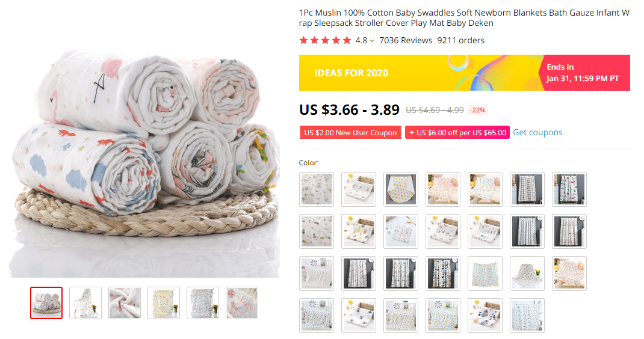Expand the 4.8 rating dropdown arrow
644x339 pixels.
(372, 41)
